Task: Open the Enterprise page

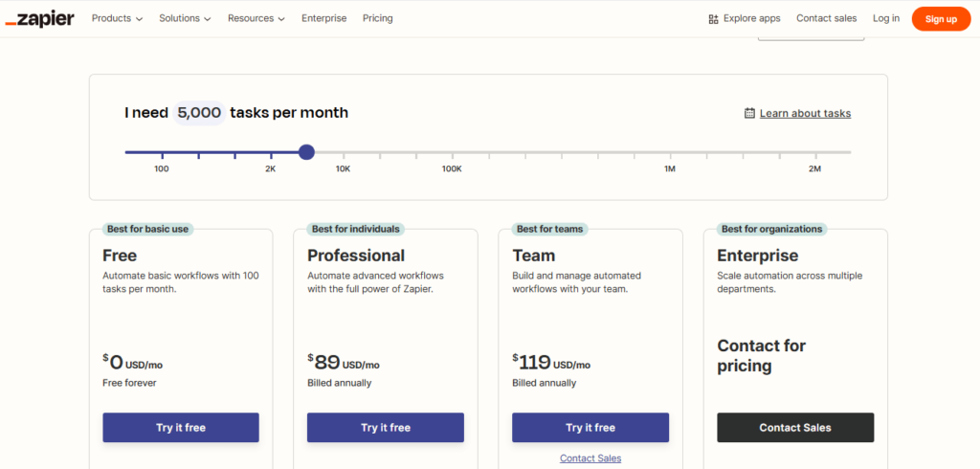Action: pyautogui.click(x=323, y=19)
